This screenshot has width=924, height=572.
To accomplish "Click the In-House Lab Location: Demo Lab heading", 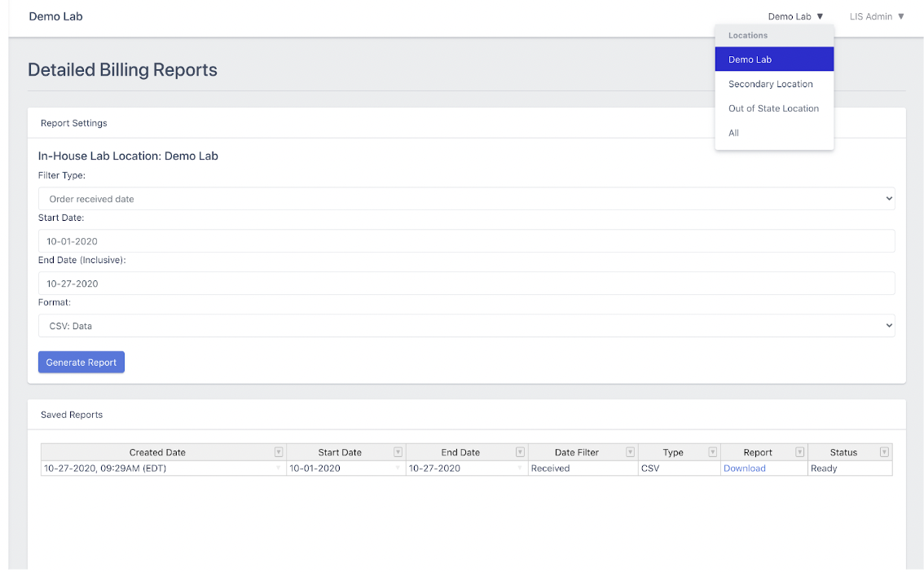I will pyautogui.click(x=128, y=156).
